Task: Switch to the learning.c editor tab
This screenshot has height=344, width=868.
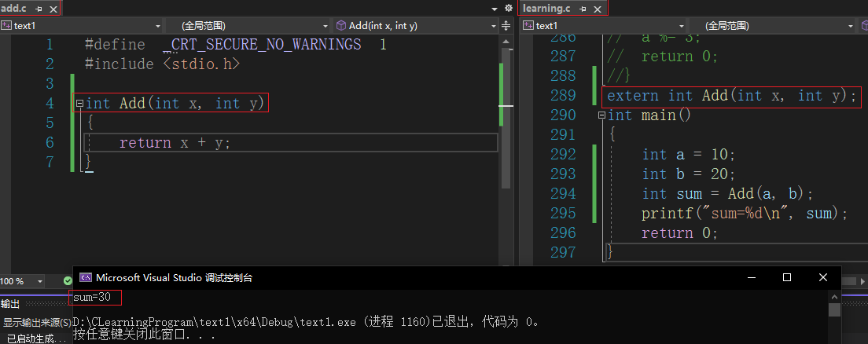Action: [546, 9]
